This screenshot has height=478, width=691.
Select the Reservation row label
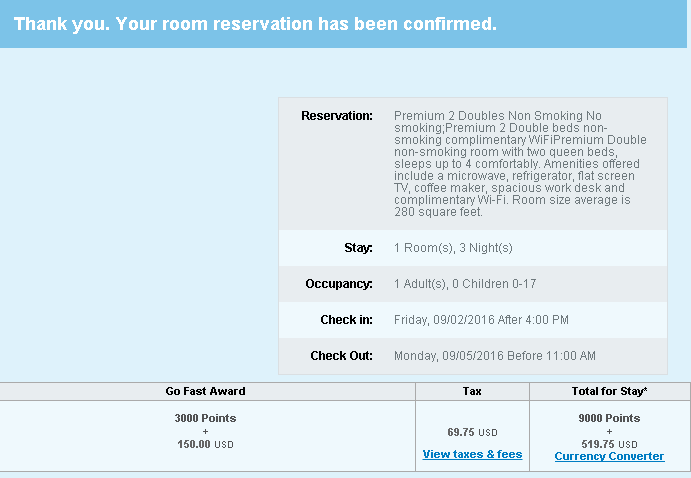point(337,116)
